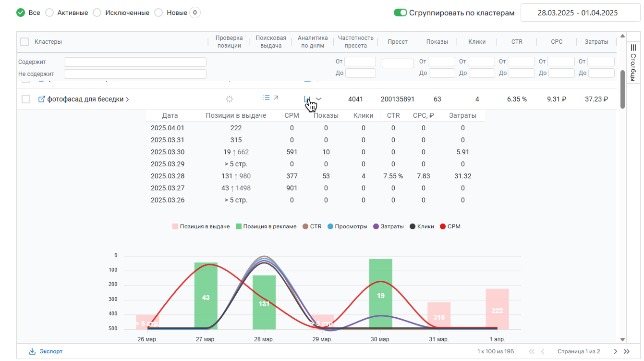Image resolution: width=644 pixels, height=361 pixels.
Task: Select the Активные radio button
Action: (x=49, y=13)
